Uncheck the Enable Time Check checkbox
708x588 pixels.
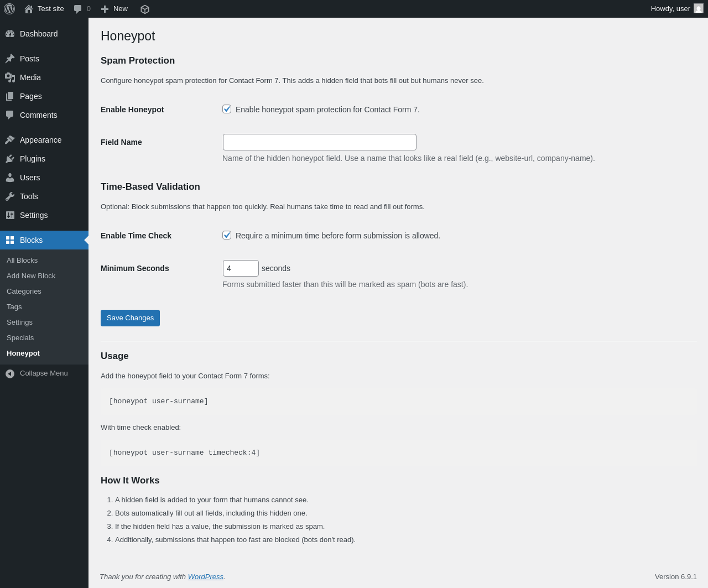[x=227, y=235]
